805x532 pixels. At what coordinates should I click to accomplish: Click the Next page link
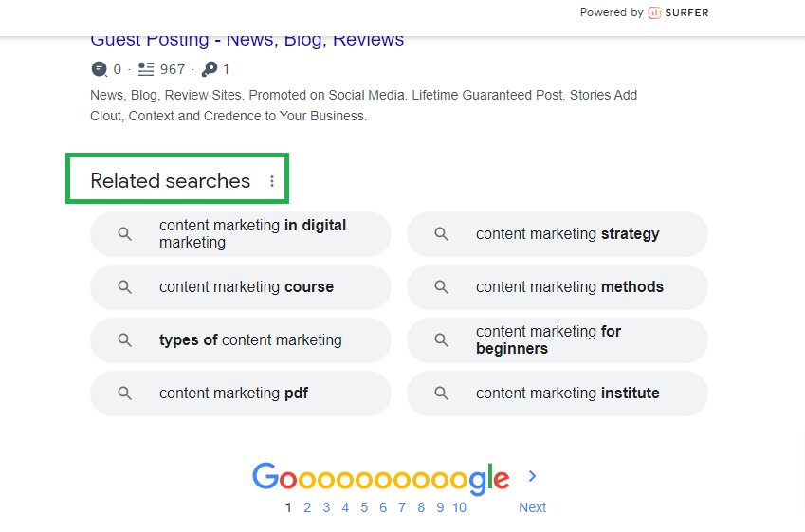(x=532, y=507)
